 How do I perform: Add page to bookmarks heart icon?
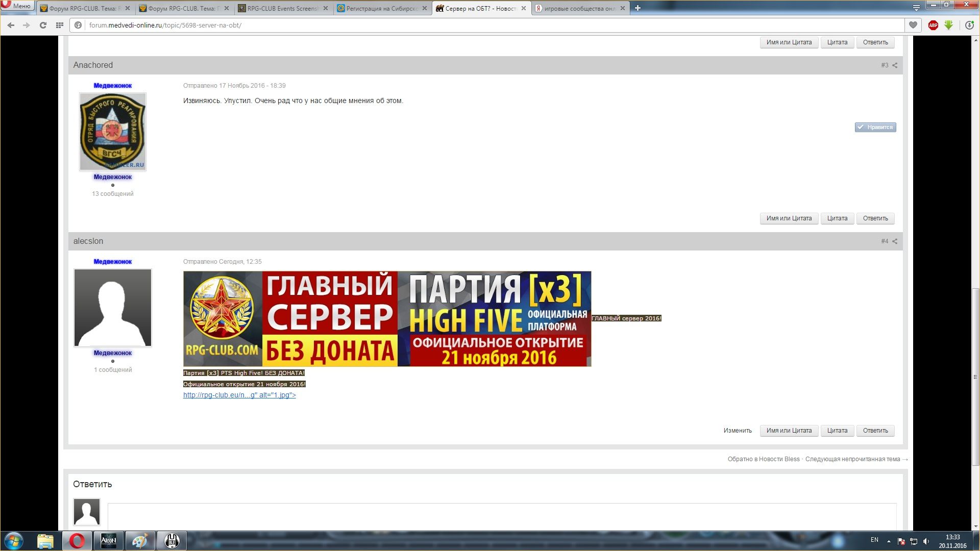[x=913, y=25]
